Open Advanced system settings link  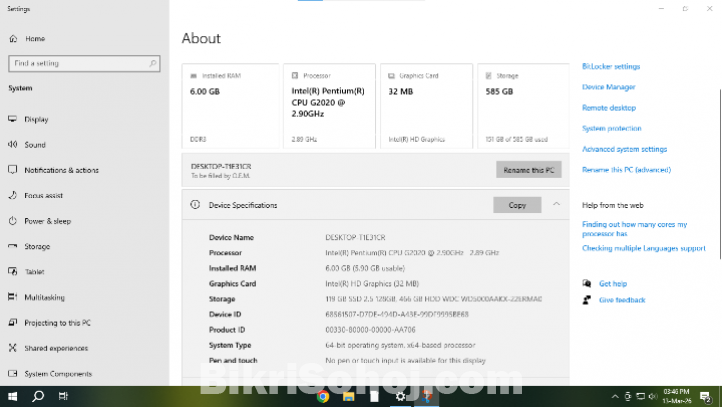tap(624, 149)
